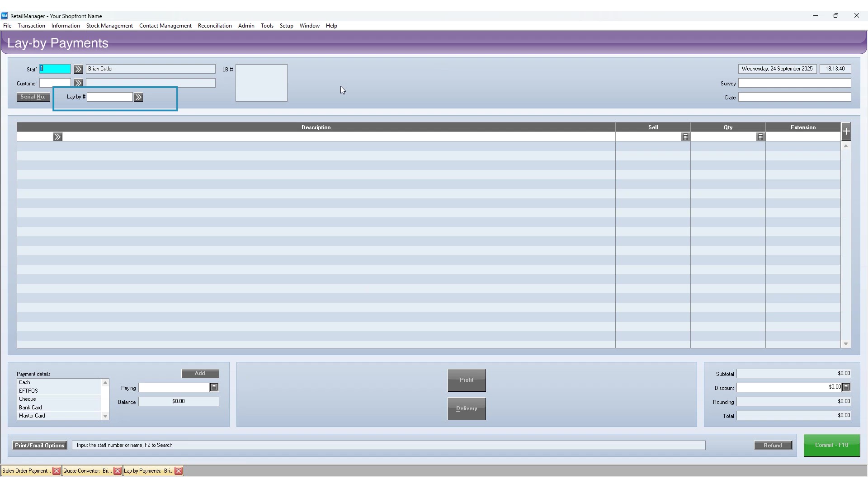Click the Discount field calculator icon
The width and height of the screenshot is (868, 488).
click(x=847, y=387)
